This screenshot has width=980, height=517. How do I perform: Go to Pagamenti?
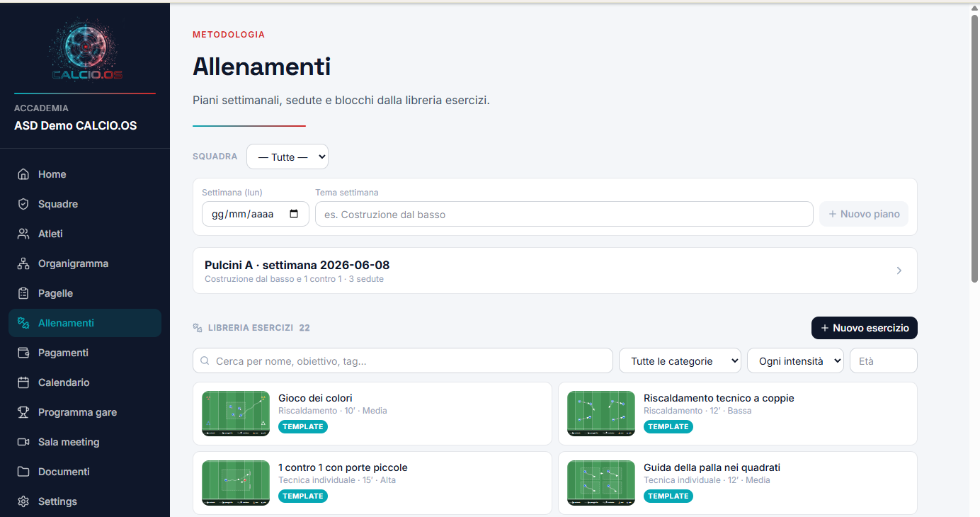[x=85, y=353]
